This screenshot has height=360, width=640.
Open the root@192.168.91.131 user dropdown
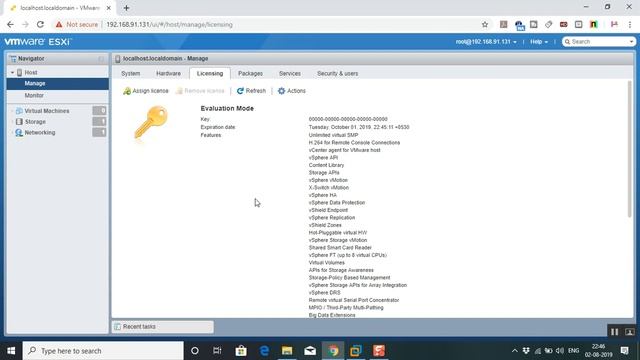[x=486, y=42]
